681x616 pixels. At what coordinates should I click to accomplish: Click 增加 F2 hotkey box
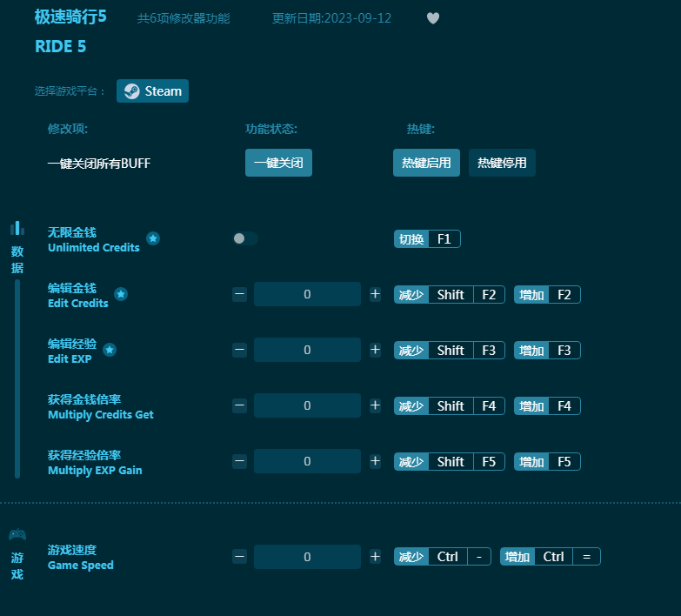coord(547,295)
